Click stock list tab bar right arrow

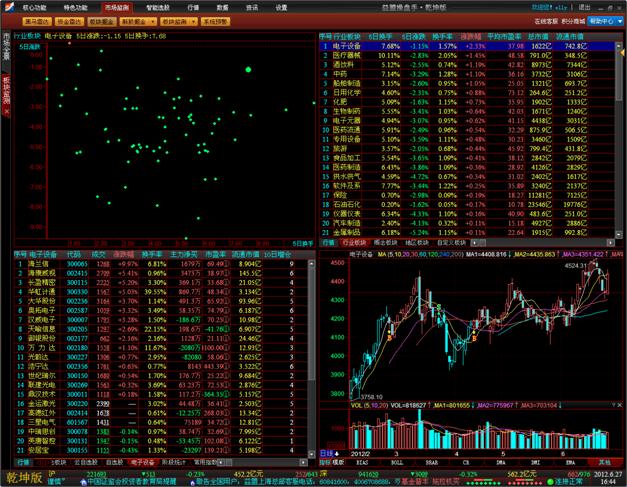coord(304,463)
